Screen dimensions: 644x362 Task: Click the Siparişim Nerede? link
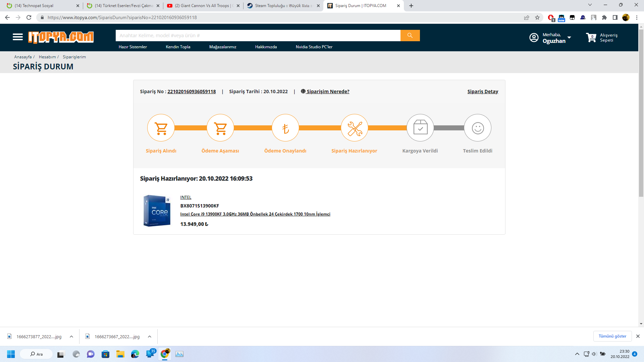327,92
